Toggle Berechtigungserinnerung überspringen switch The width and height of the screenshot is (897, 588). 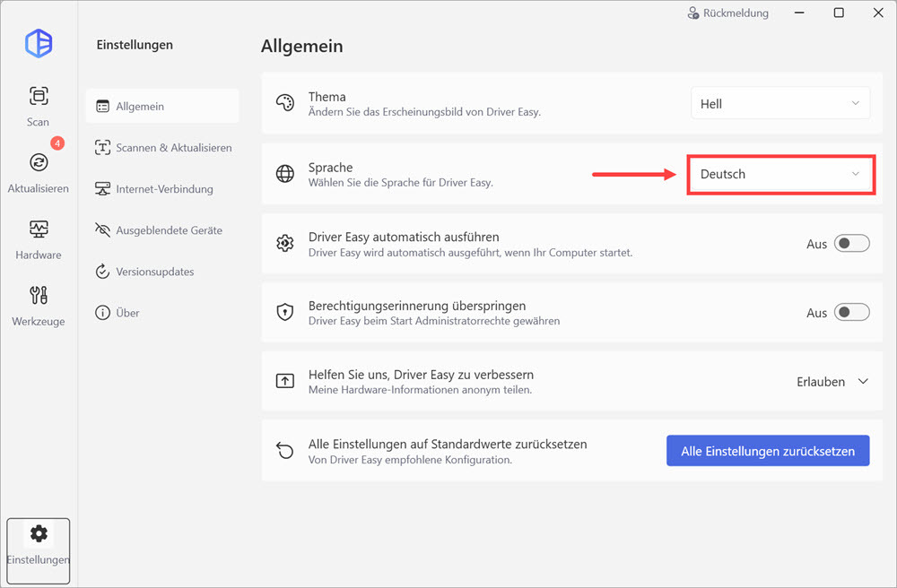(x=852, y=312)
